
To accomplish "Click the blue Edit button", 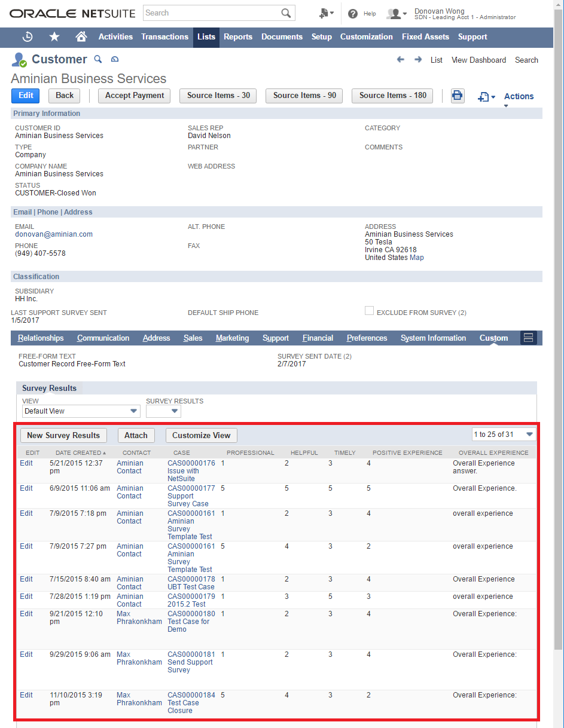I will tap(26, 96).
